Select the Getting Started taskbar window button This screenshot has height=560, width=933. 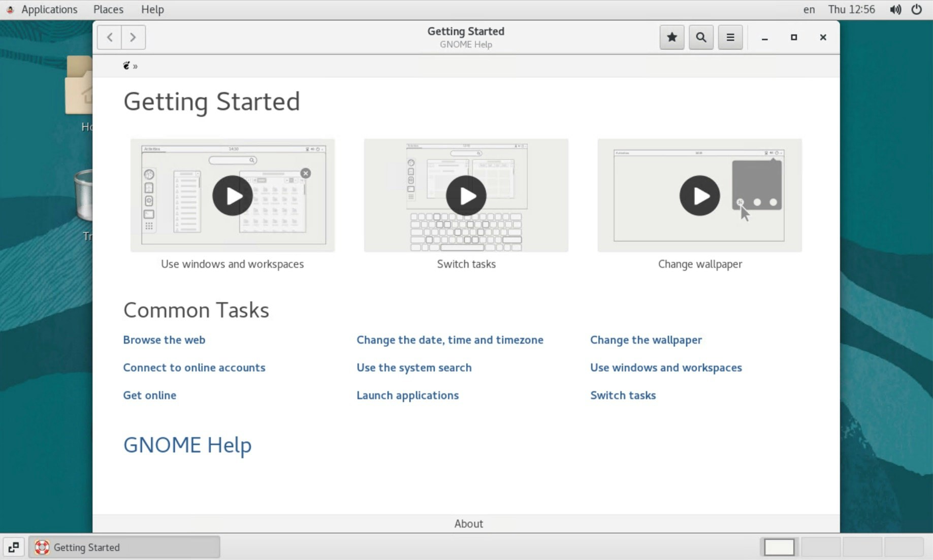124,547
